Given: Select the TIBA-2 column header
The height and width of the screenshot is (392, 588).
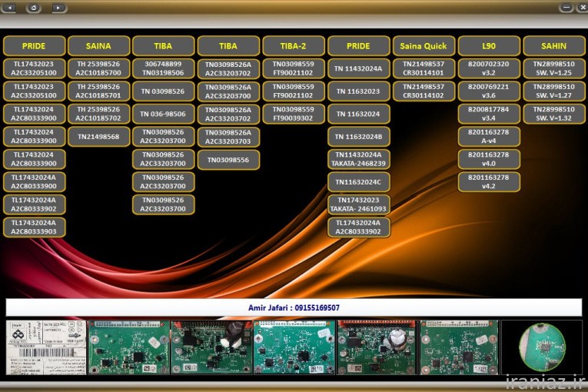Looking at the screenshot, I should coord(293,46).
